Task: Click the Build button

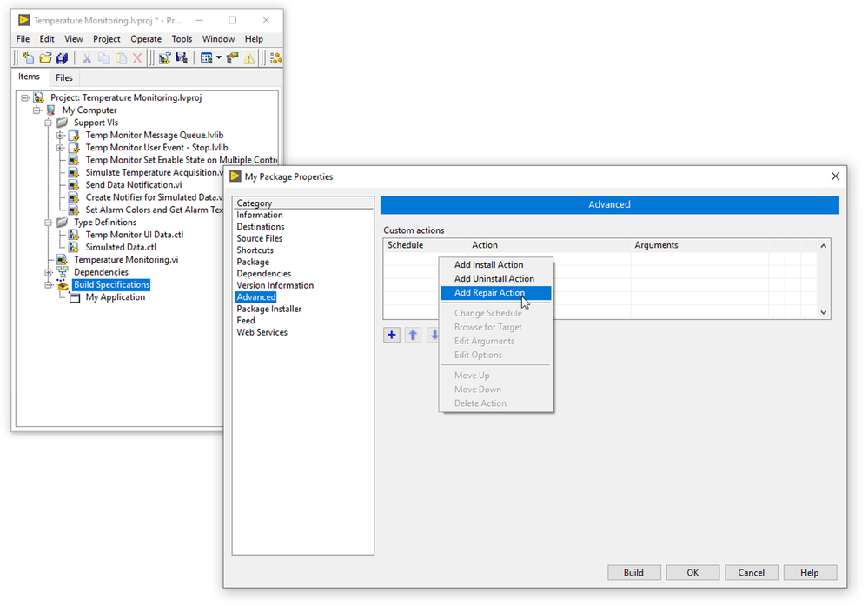Action: 633,572
